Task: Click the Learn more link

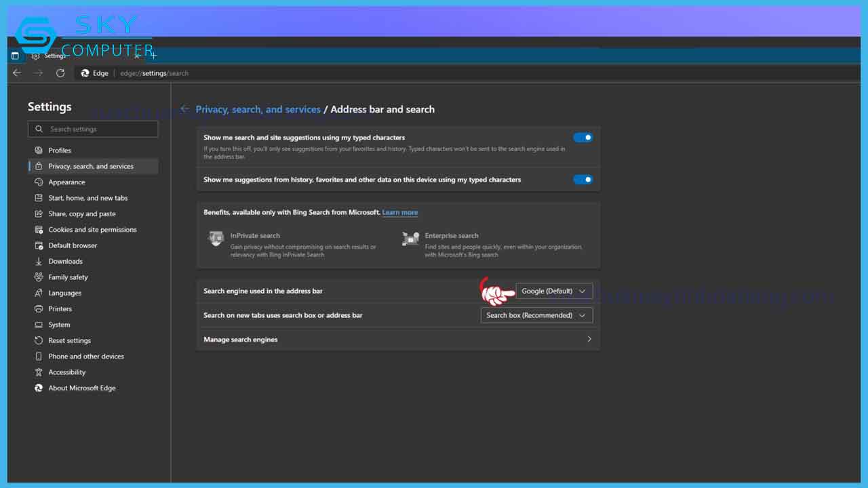Action: [x=400, y=212]
